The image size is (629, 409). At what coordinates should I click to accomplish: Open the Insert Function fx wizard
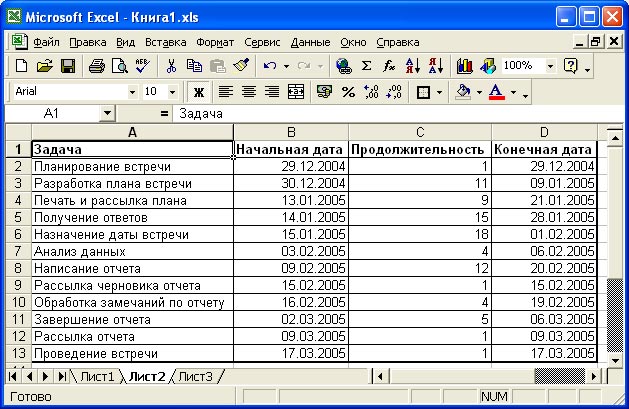(x=389, y=66)
